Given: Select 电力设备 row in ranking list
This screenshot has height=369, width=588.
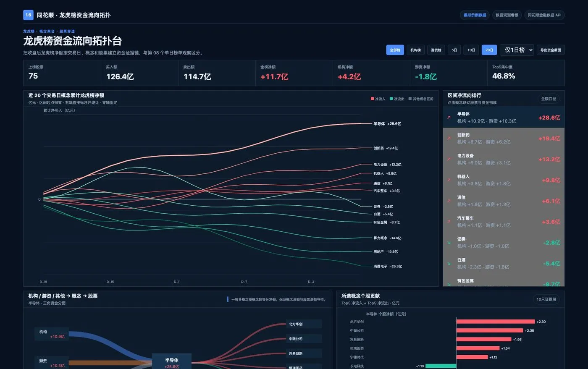Looking at the screenshot, I should point(504,159).
